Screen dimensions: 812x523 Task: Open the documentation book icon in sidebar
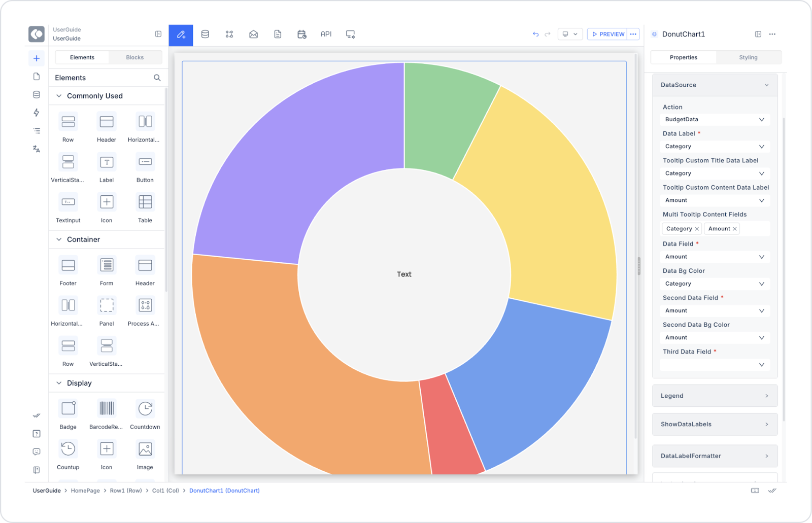pyautogui.click(x=37, y=470)
